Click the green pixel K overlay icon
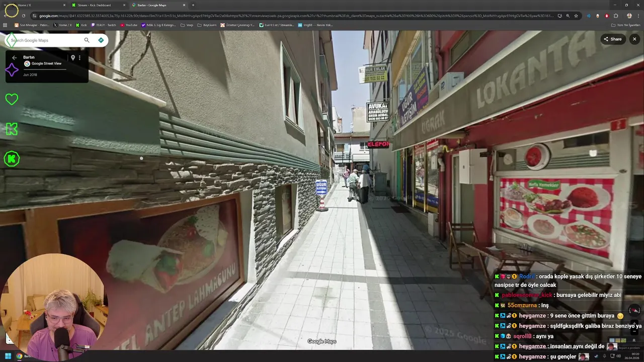The image size is (644, 362). 12,129
